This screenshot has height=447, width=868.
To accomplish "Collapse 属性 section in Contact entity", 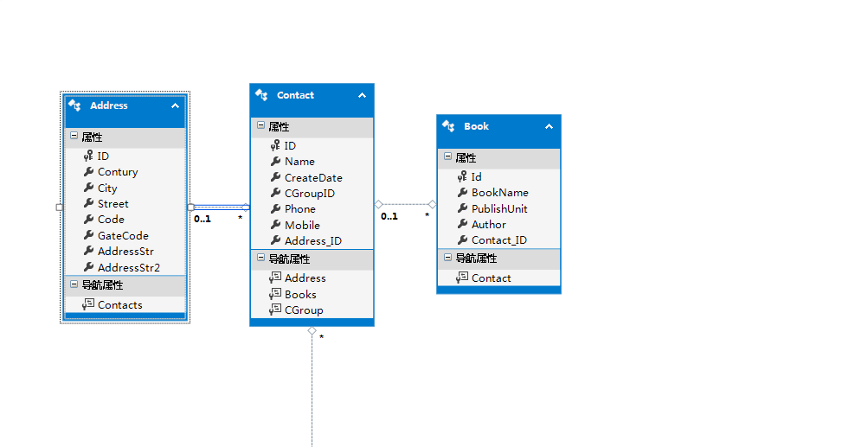I will tap(260, 125).
